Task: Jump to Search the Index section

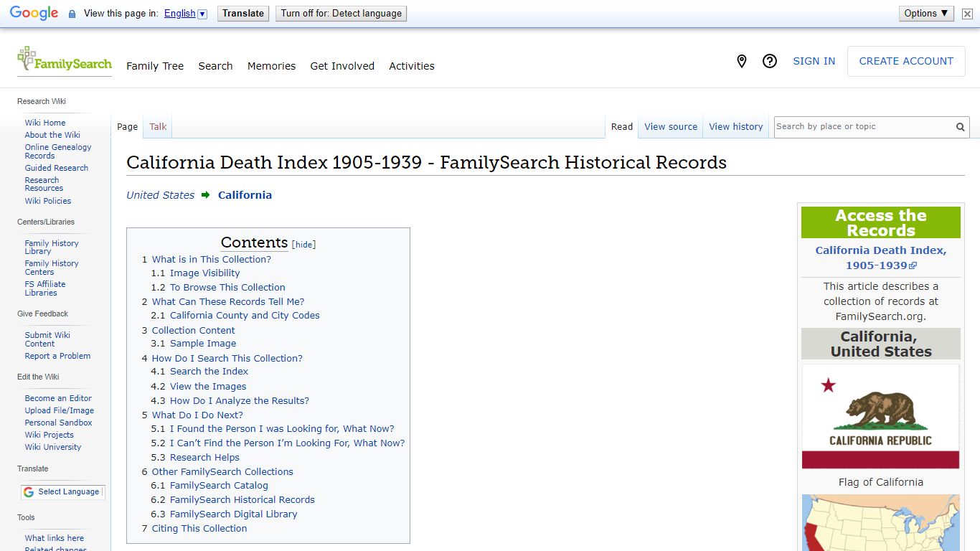Action: coord(209,372)
